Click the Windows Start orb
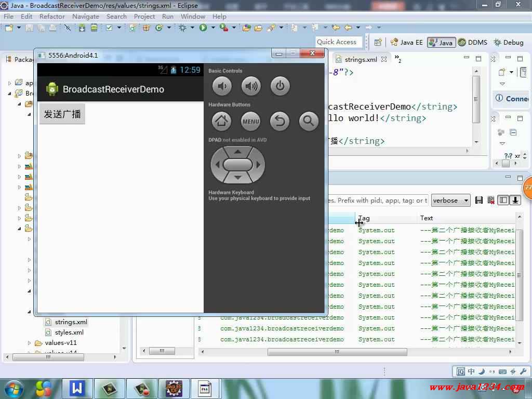 tap(14, 389)
